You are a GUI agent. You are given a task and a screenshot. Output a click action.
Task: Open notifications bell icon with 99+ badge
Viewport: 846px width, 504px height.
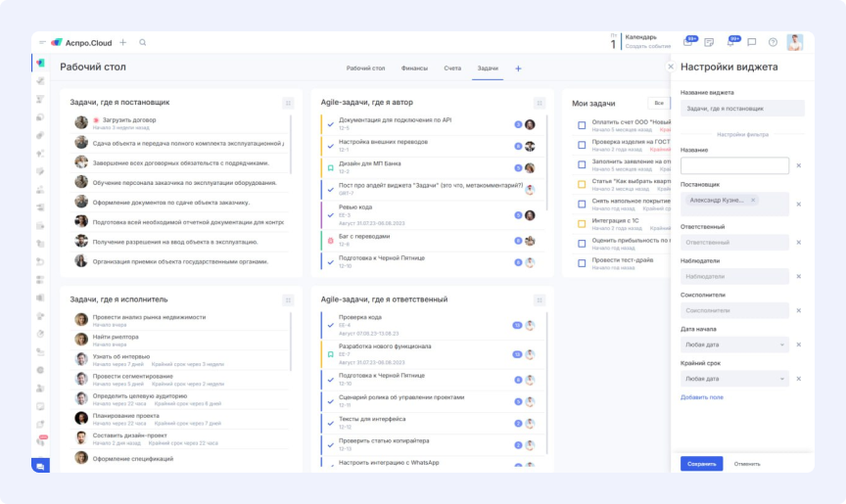730,43
